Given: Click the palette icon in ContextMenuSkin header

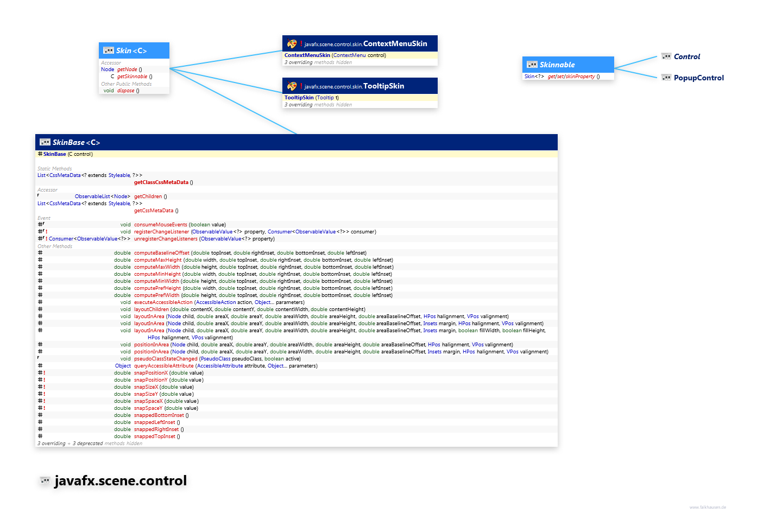Looking at the screenshot, I should coord(292,44).
